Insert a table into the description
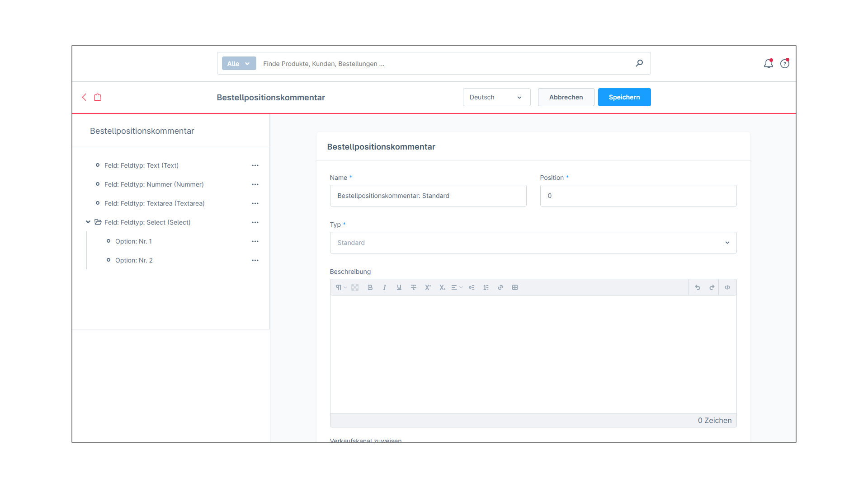 pos(515,287)
